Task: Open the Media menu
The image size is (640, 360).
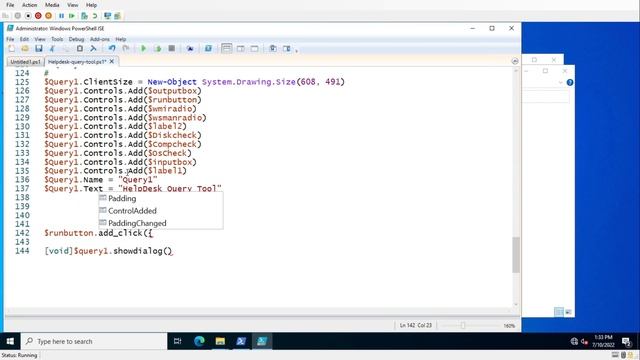Action: click(52, 5)
